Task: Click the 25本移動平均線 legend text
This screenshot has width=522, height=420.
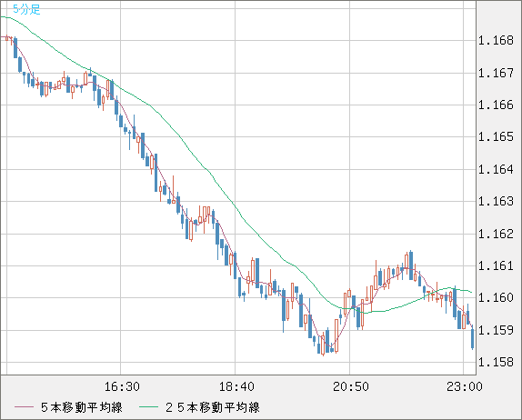Action: pyautogui.click(x=213, y=407)
